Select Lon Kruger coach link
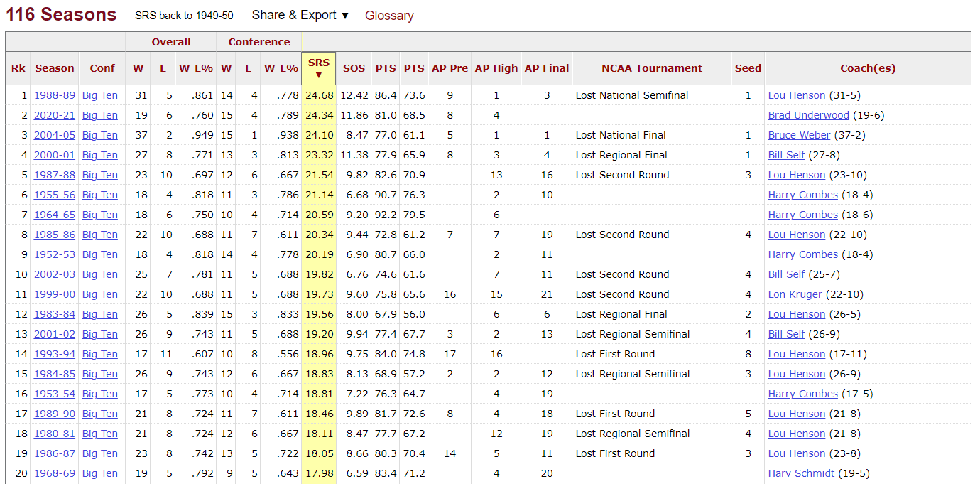This screenshot has height=484, width=980. [795, 294]
